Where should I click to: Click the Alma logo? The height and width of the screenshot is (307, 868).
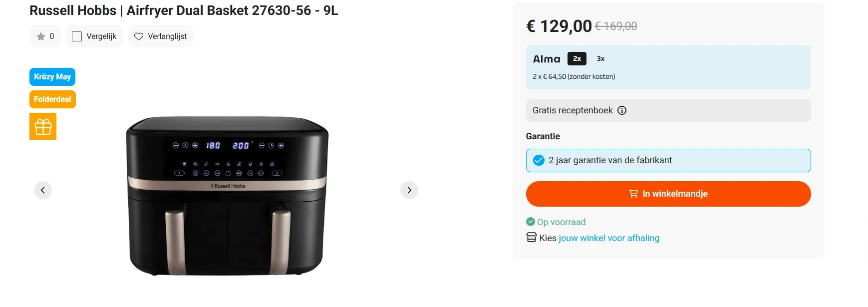click(x=547, y=59)
